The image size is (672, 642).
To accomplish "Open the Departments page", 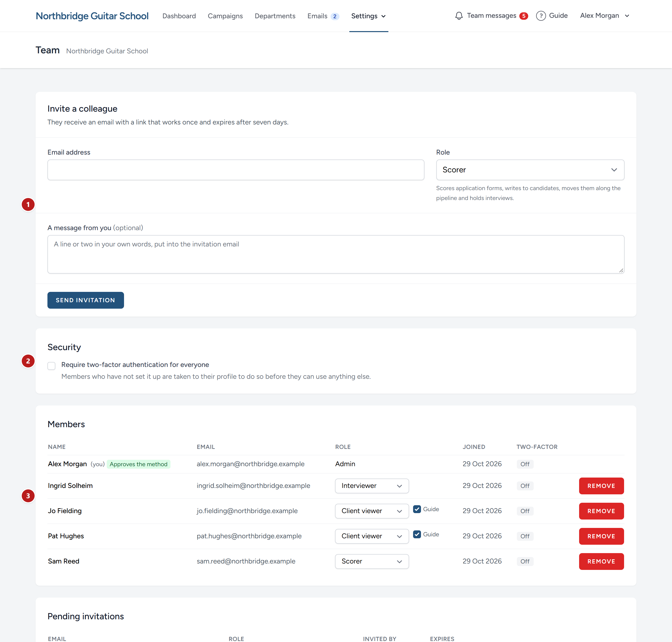I will (x=275, y=16).
